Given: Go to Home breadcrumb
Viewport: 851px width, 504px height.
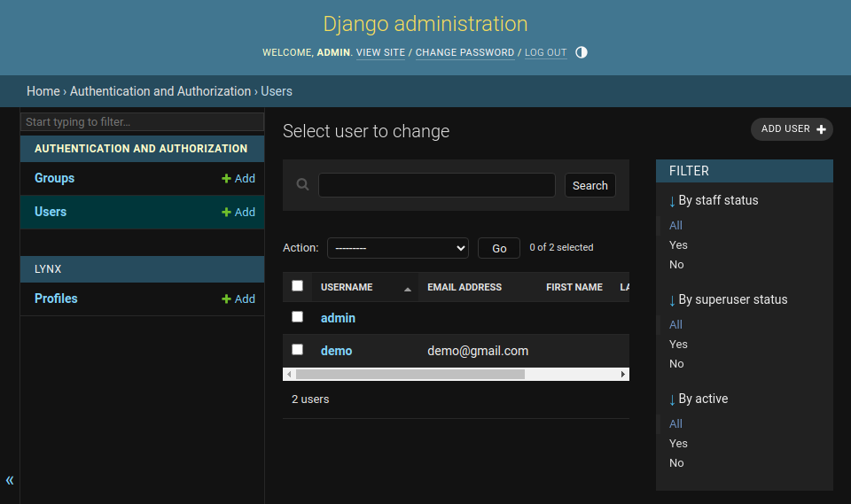Looking at the screenshot, I should coord(43,91).
